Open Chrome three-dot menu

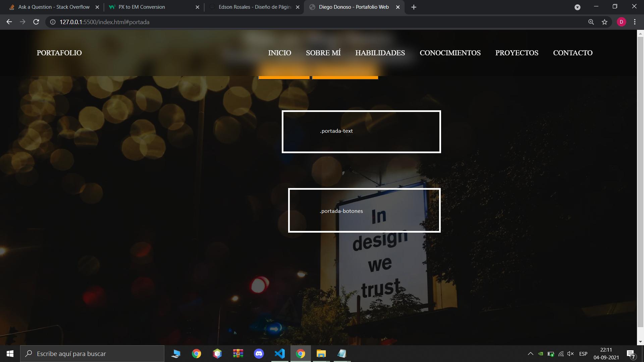635,22
